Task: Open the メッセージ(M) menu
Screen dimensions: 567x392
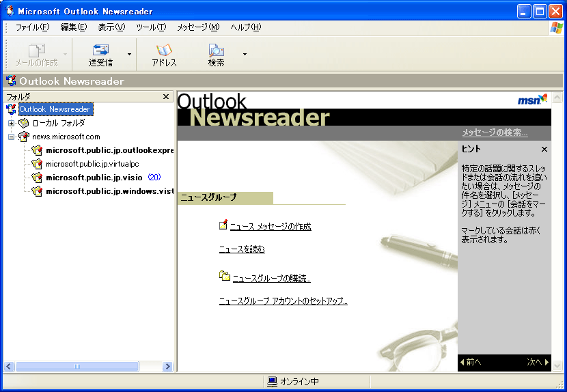Action: [x=198, y=27]
